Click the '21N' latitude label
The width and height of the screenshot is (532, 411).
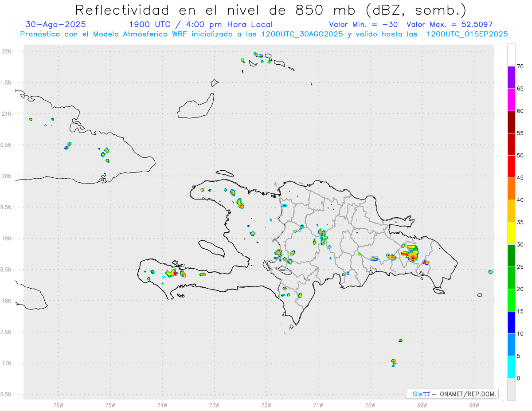(x=7, y=114)
